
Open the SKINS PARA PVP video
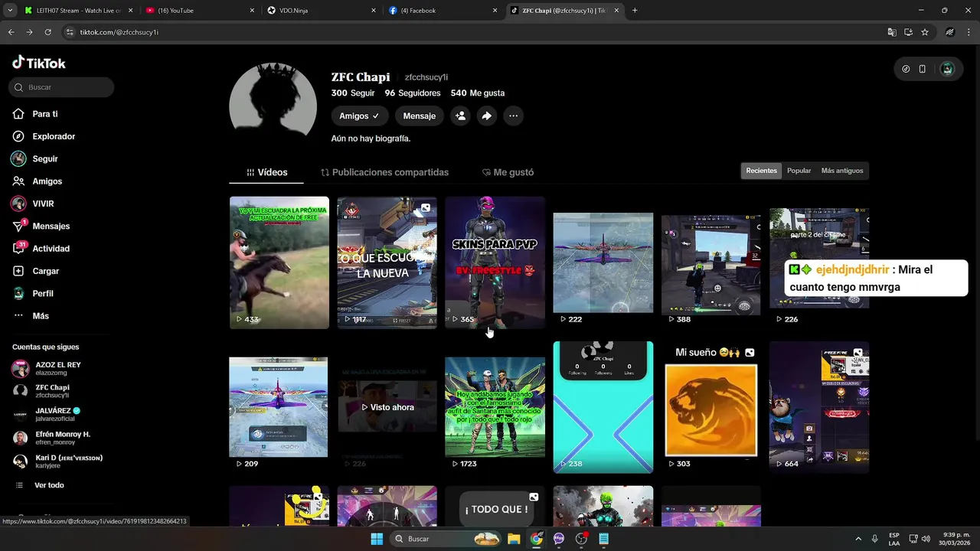(495, 262)
